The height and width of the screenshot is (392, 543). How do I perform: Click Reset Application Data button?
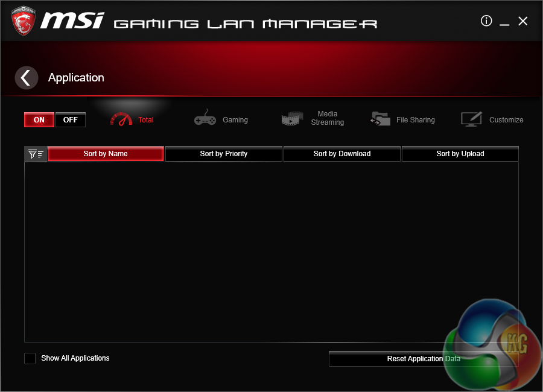point(424,359)
